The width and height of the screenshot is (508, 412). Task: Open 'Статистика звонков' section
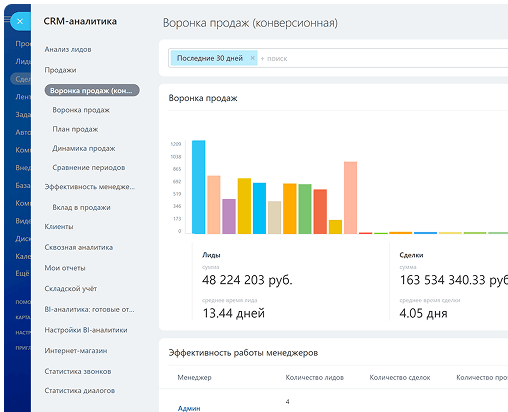click(78, 371)
